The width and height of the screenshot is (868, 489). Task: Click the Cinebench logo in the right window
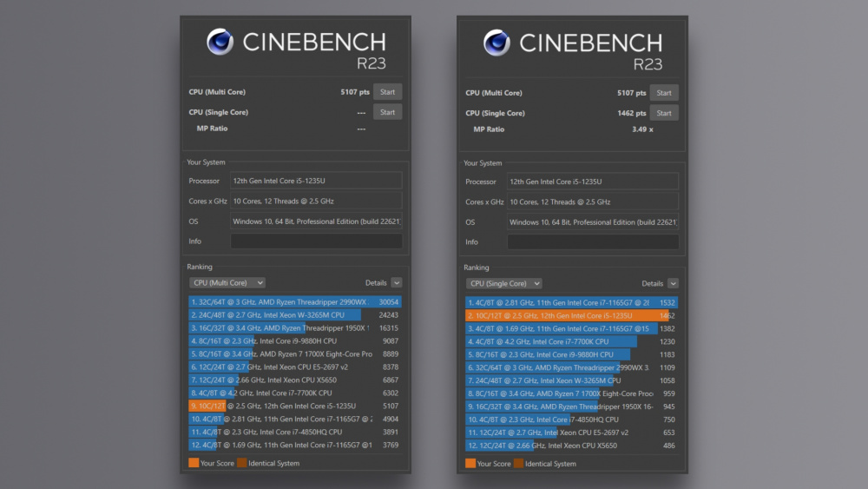(496, 43)
